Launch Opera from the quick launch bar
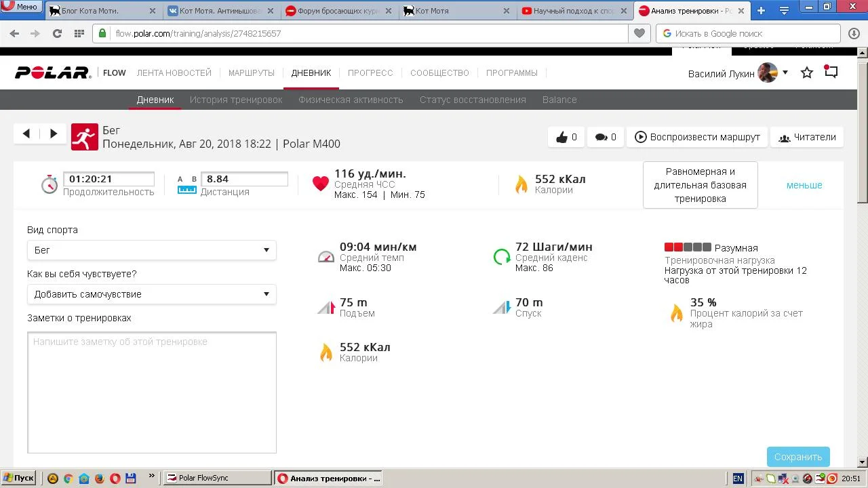Screen dimensions: 868x488 tap(115, 478)
